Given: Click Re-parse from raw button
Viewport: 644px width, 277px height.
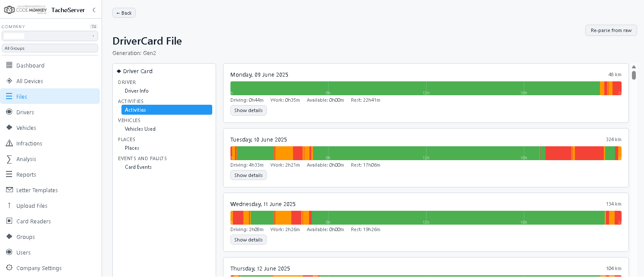Looking at the screenshot, I should 611,30.
